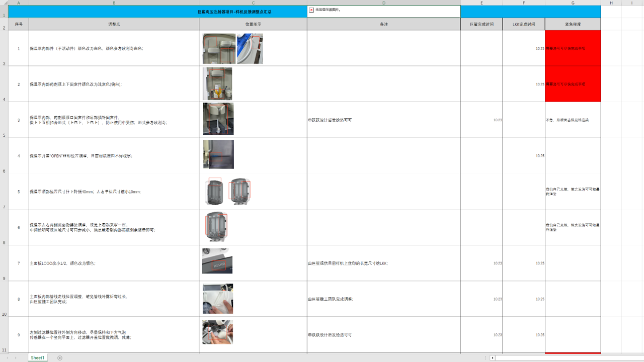Click the next sheet navigation arrow
Image resolution: width=644 pixels, height=362 pixels.
(16, 358)
